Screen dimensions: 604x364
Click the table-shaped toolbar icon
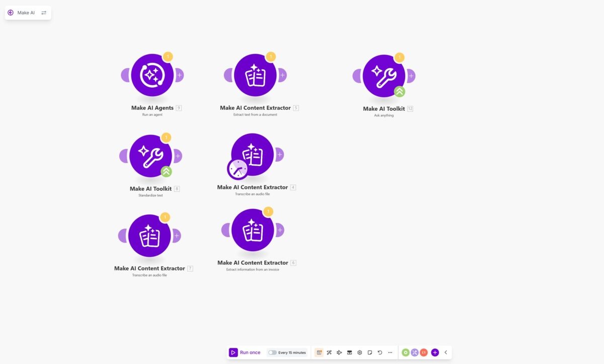click(349, 352)
